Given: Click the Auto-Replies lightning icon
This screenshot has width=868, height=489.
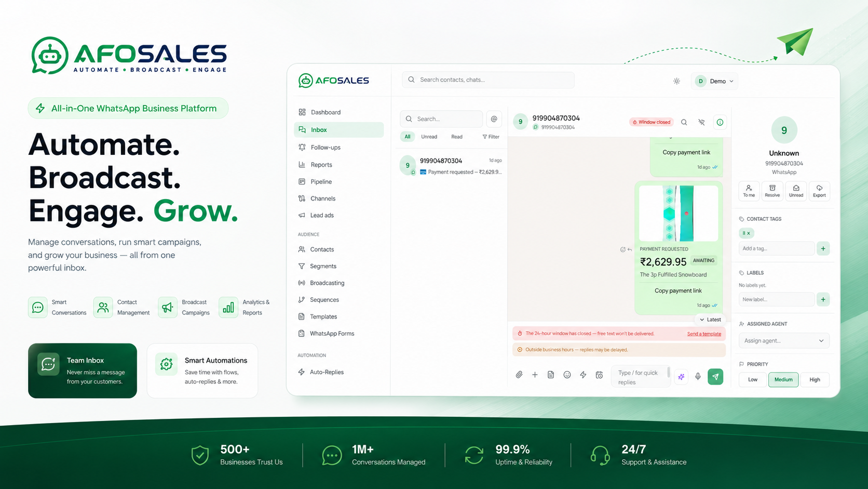Looking at the screenshot, I should point(302,372).
